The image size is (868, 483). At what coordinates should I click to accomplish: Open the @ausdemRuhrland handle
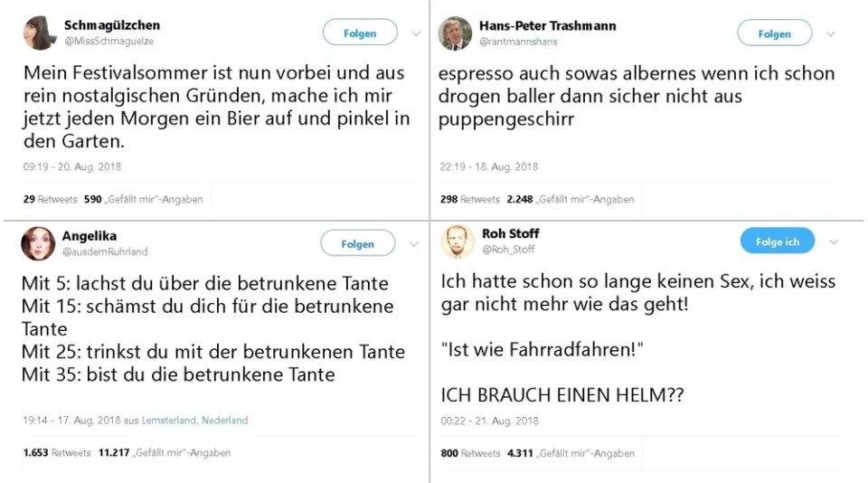[105, 251]
